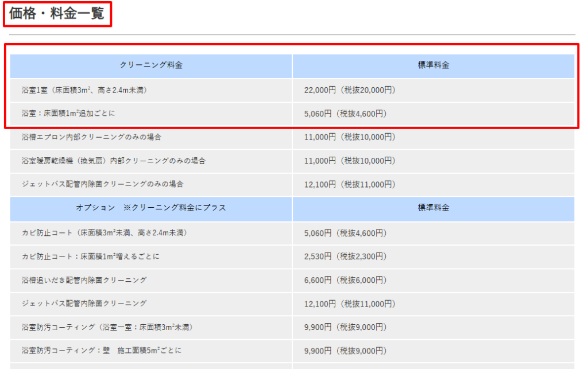
Task: Click the heading 価格・料金一覧
Action: [57, 14]
